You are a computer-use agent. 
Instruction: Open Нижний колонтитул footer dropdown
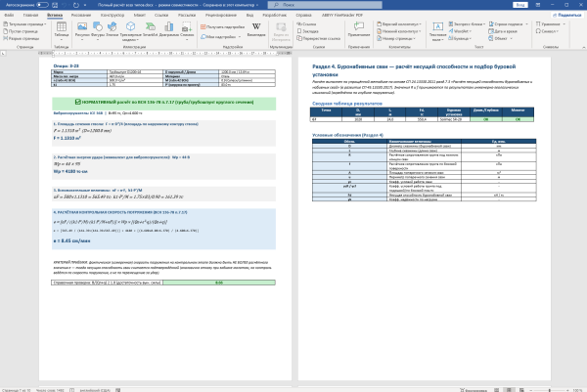click(x=399, y=31)
